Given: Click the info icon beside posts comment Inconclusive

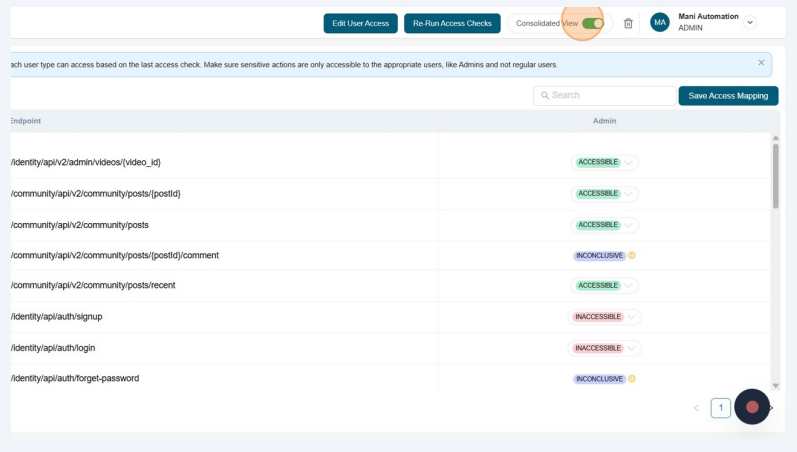Looking at the screenshot, I should [632, 255].
